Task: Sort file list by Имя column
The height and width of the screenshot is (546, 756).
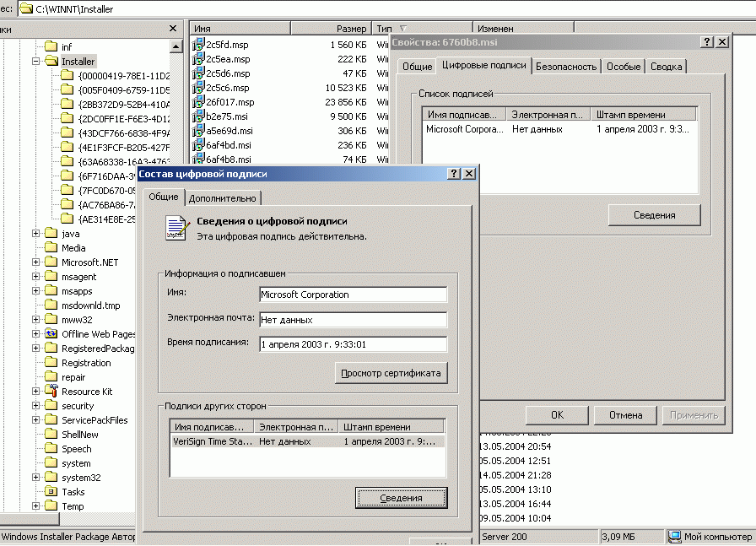Action: point(240,29)
